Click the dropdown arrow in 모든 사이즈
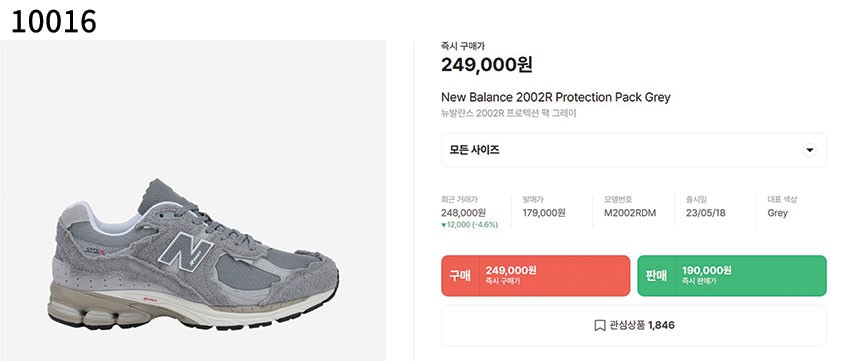The width and height of the screenshot is (860, 361). coord(810,150)
